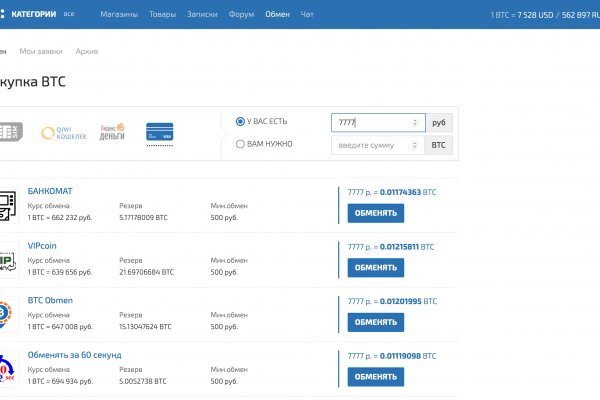
Task: Select the QIWI Кошелек payment icon
Action: (x=64, y=132)
